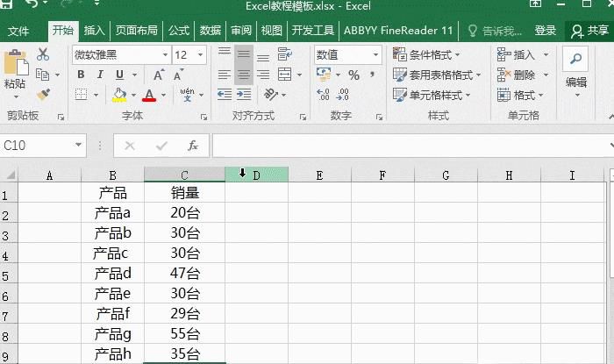Open 开发工具 tab
Image resolution: width=614 pixels, height=364 pixels.
[x=313, y=31]
